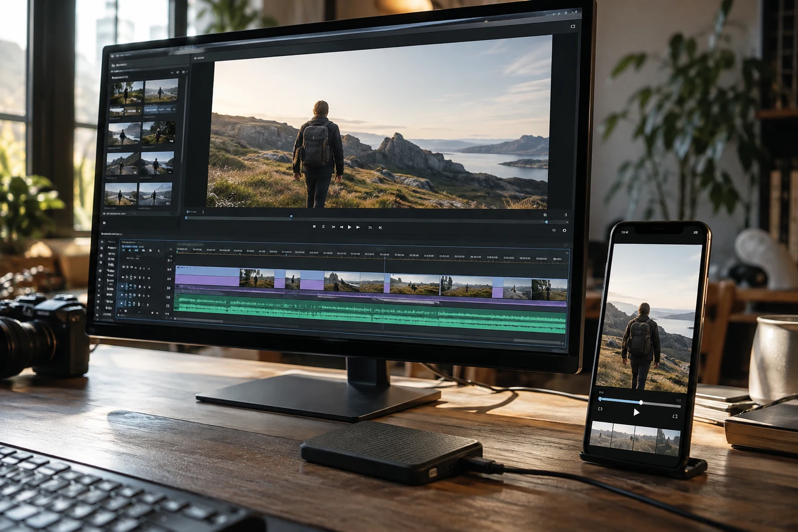The height and width of the screenshot is (532, 798).
Task: Jump to start using the go-to-in icon
Action: (314, 226)
